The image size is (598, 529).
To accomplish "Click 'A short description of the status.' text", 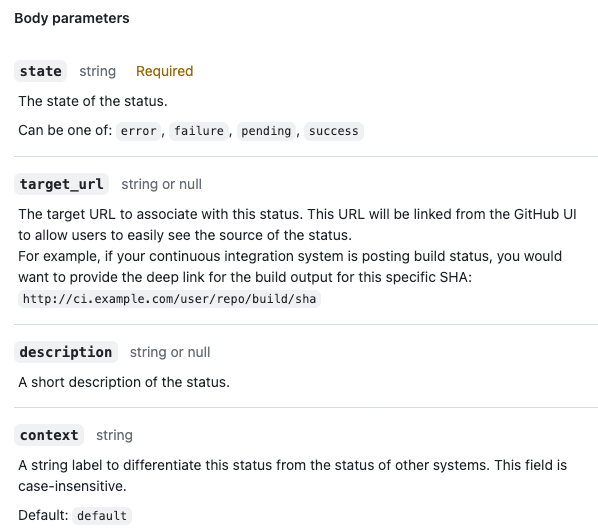I will 124,382.
